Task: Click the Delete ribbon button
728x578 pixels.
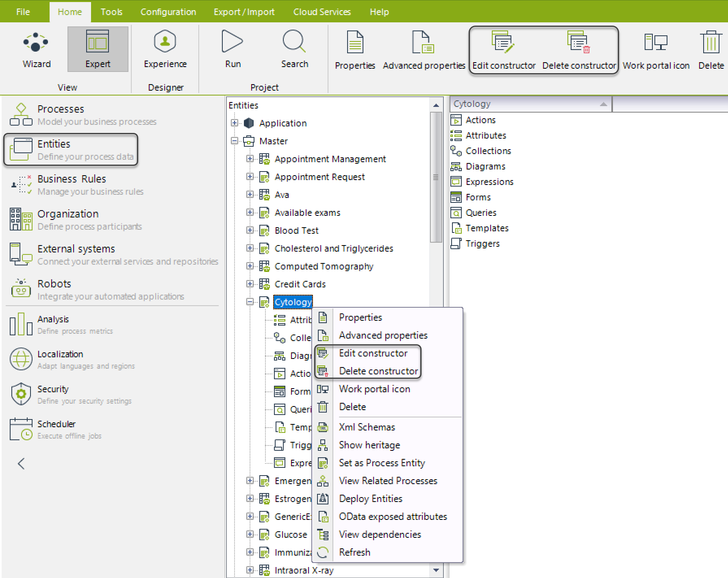Action: point(711,50)
